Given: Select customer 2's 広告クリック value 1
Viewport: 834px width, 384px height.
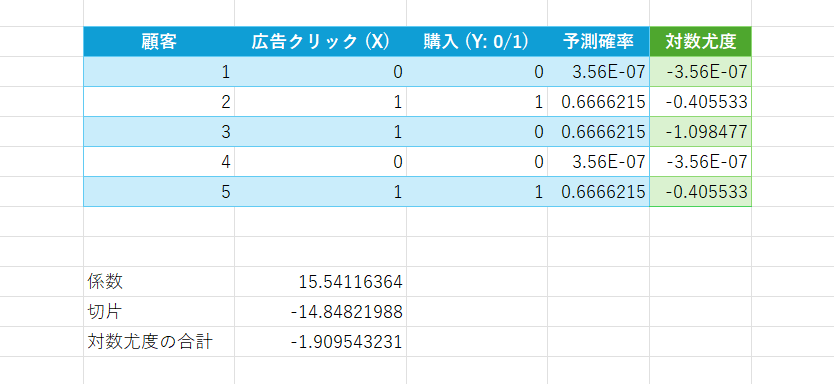Looking at the screenshot, I should (321, 102).
